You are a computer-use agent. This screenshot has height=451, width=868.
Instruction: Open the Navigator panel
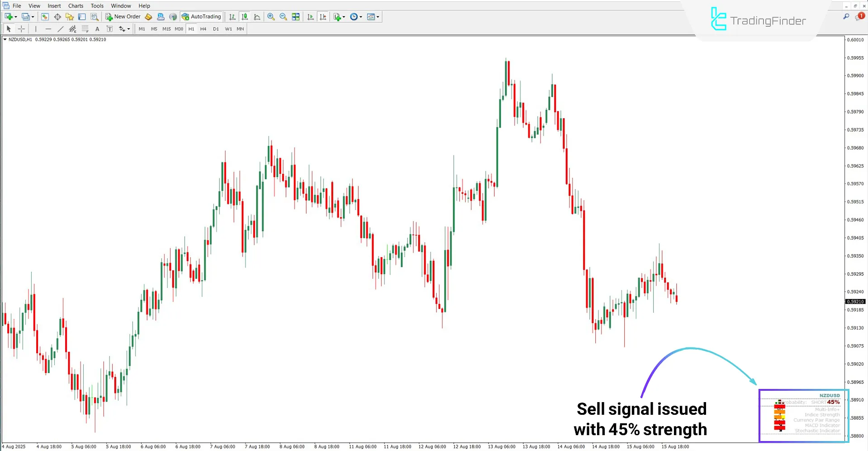pyautogui.click(x=70, y=16)
